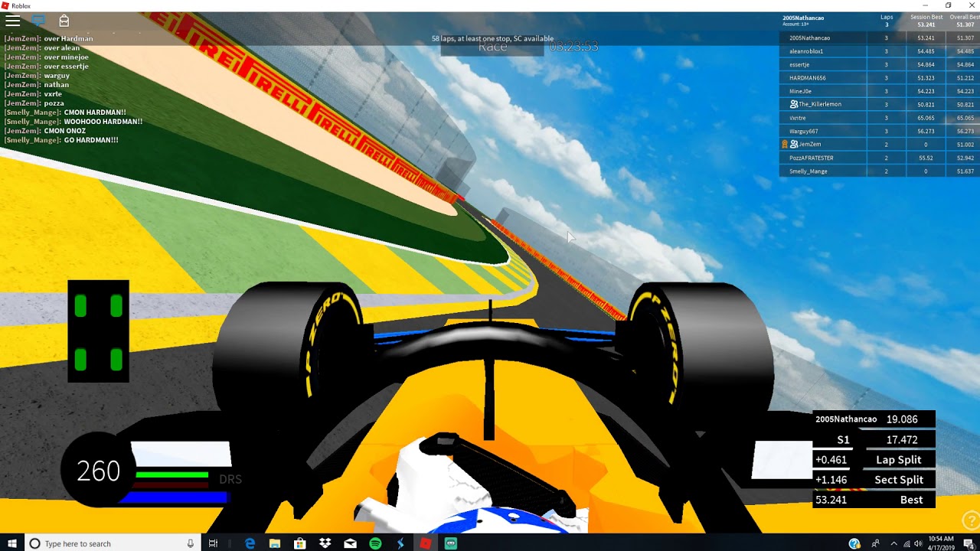980x551 pixels.
Task: Click the session info '58 laps, at least one stop'
Action: (x=492, y=38)
